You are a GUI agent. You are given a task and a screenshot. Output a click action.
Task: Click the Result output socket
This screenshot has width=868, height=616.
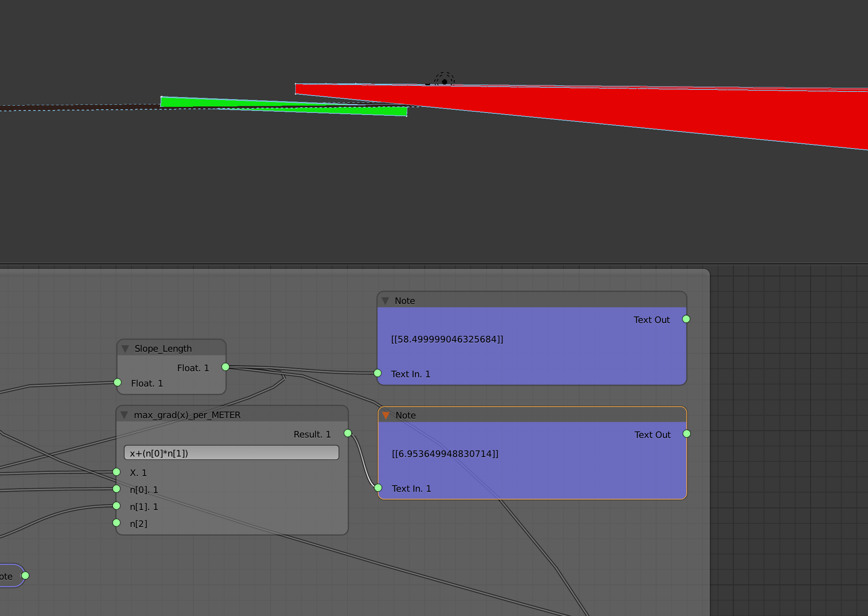click(348, 433)
